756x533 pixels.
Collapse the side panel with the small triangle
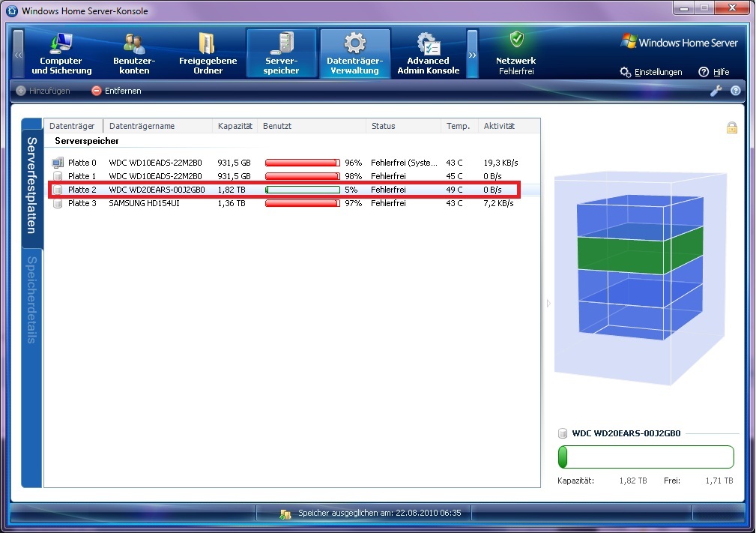548,304
